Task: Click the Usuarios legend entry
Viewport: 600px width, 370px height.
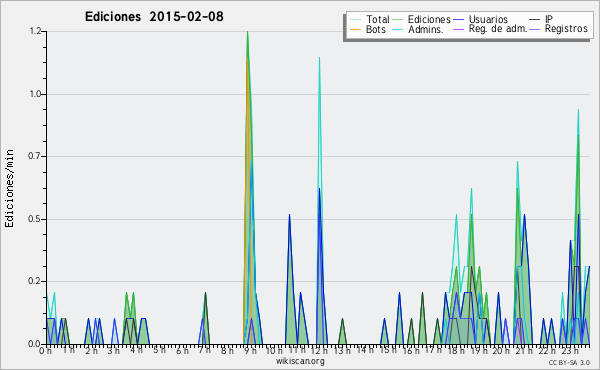Action: pos(480,19)
